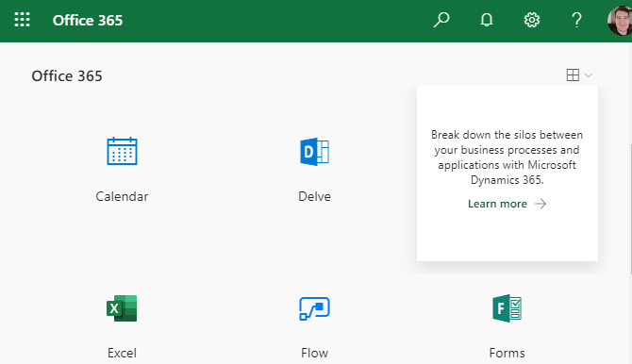Open the app launcher waffle menu

click(23, 20)
